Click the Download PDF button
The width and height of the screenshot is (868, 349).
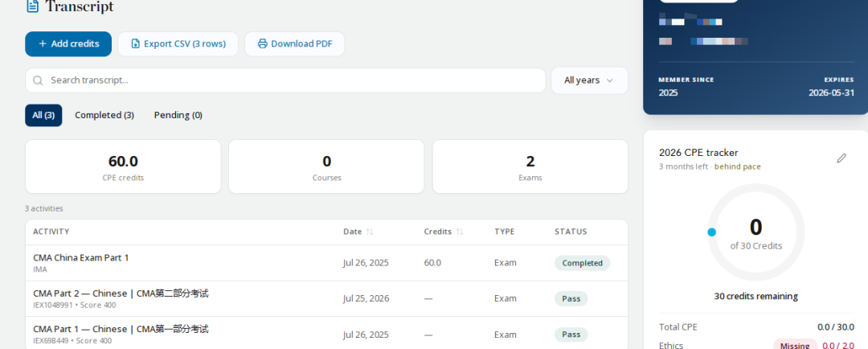point(294,43)
